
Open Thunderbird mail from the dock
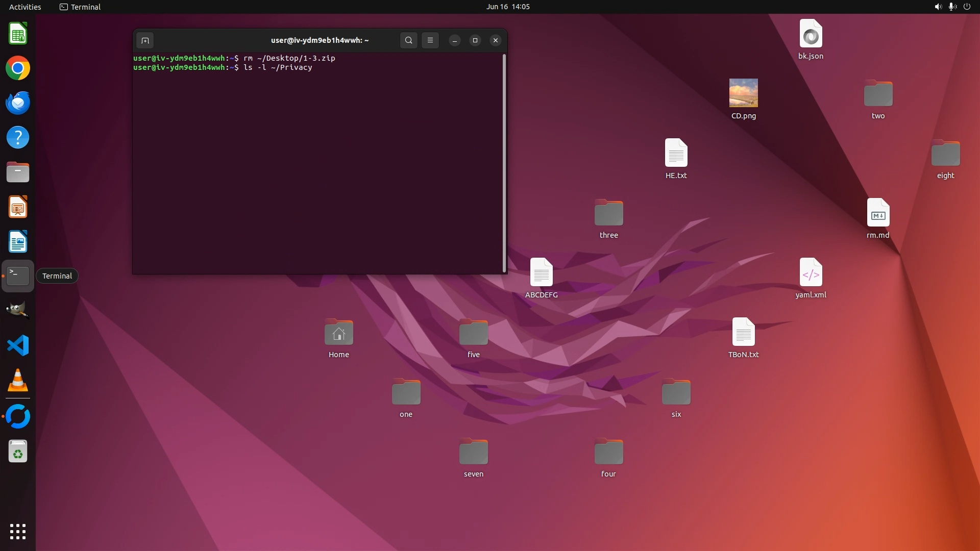click(x=18, y=103)
